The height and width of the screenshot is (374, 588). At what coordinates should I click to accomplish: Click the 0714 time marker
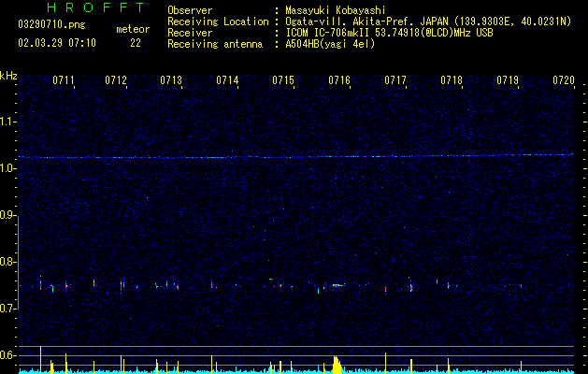click(x=227, y=80)
